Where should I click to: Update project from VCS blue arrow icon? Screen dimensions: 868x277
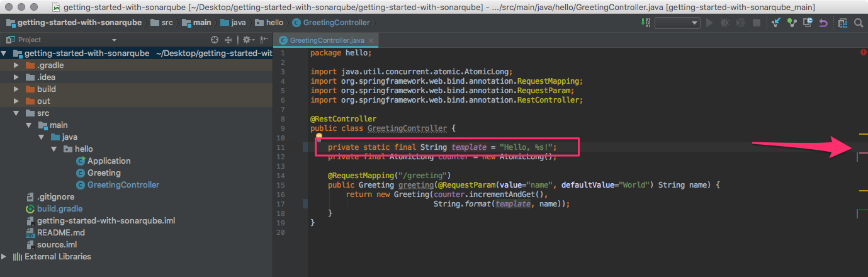776,23
